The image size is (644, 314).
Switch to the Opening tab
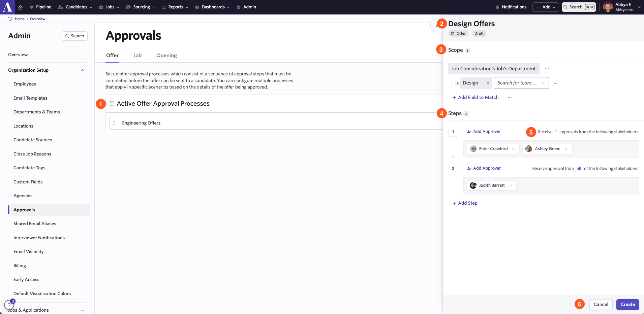click(x=166, y=56)
